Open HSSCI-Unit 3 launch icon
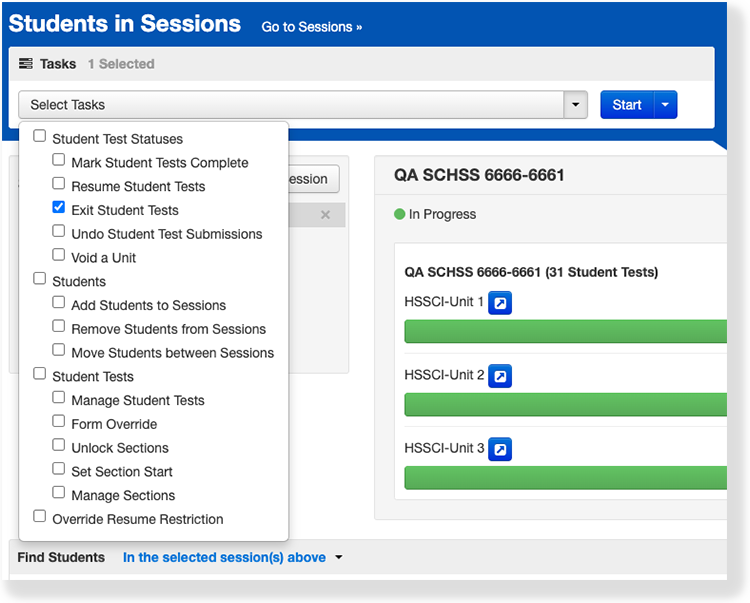Viewport: 750px width, 603px height. point(500,449)
